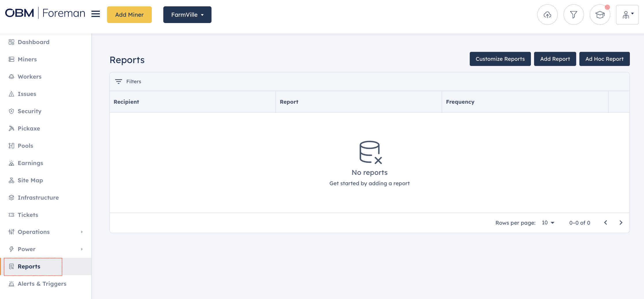Click the Pools sidebar icon
Viewport: 644px width, 299px height.
pyautogui.click(x=12, y=146)
